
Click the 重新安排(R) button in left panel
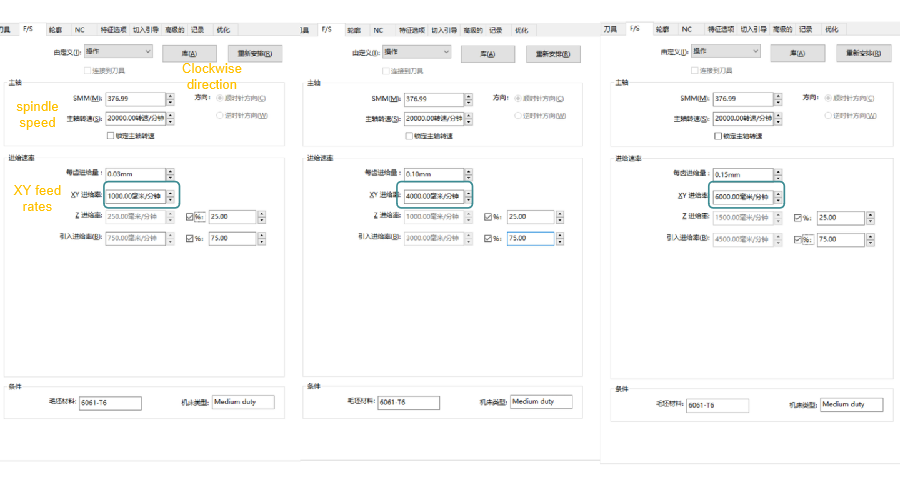(255, 53)
